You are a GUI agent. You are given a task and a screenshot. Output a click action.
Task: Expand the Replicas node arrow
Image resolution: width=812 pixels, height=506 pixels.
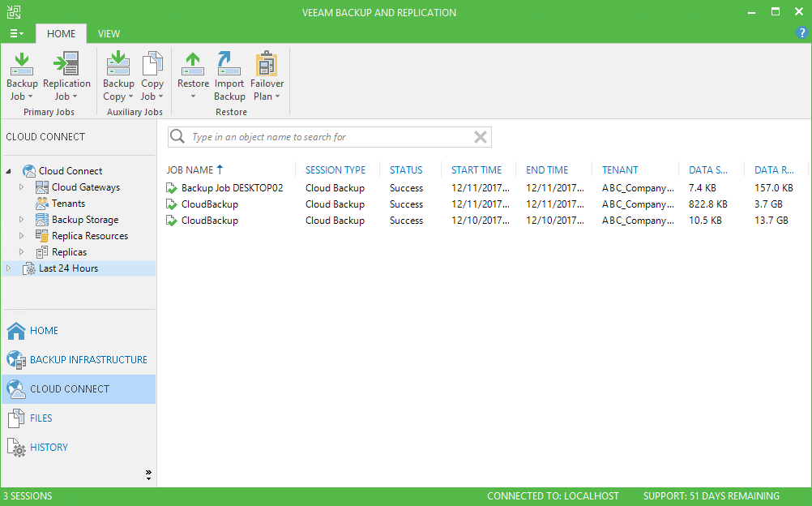click(x=21, y=252)
